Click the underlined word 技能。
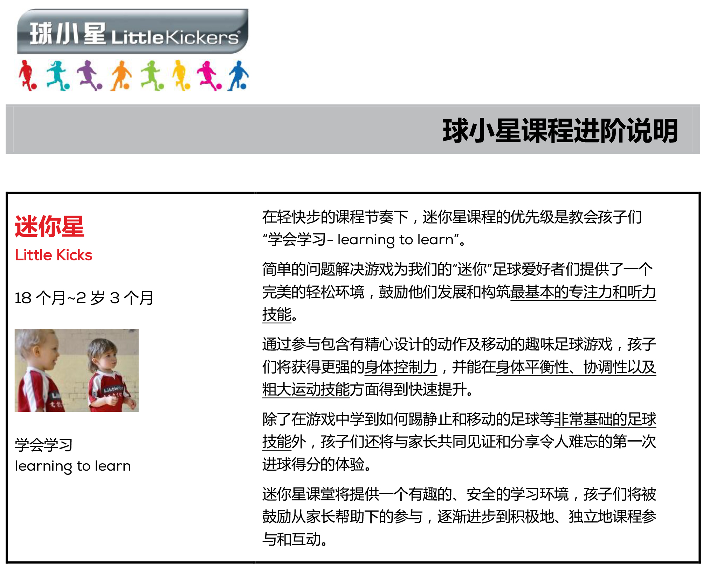Viewport: 710px width, 588px height. click(x=280, y=314)
